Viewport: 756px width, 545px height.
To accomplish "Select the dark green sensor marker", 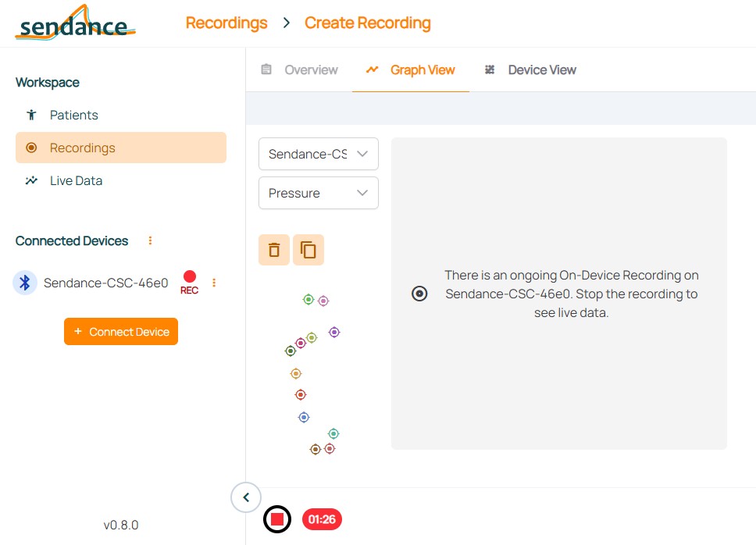I will point(291,351).
